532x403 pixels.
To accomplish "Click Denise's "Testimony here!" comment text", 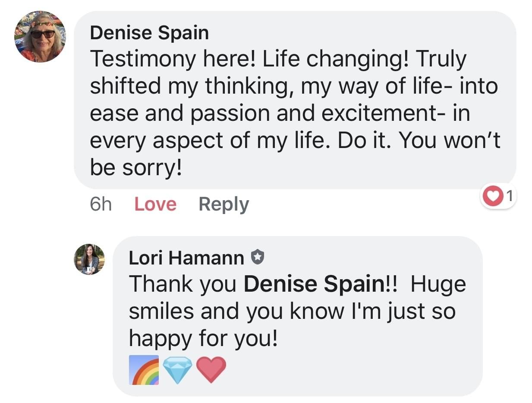I will [173, 59].
